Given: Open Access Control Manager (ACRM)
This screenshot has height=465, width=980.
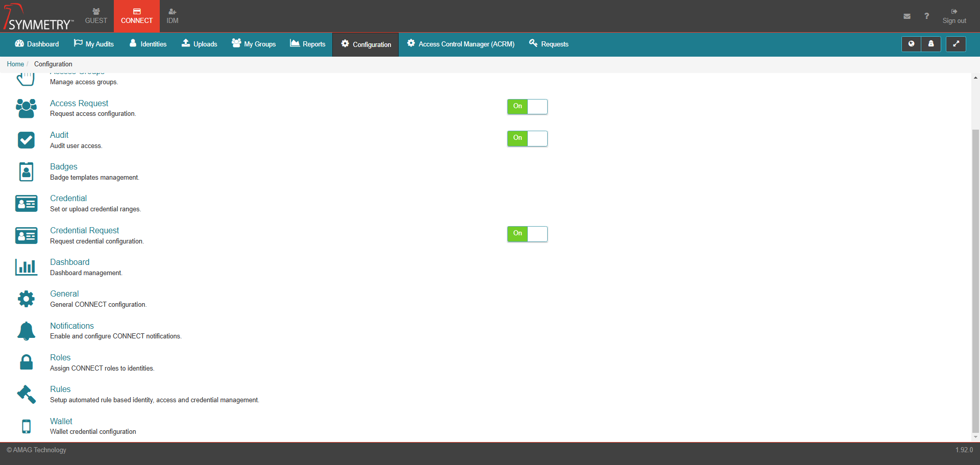Looking at the screenshot, I should (461, 44).
